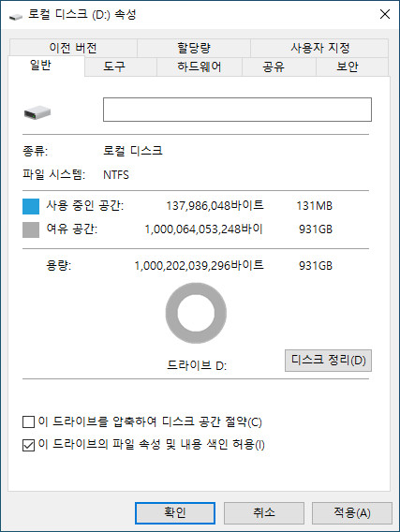This screenshot has height=532, width=400.
Task: Enable drive compression checkbox (C)
Action: (x=28, y=422)
